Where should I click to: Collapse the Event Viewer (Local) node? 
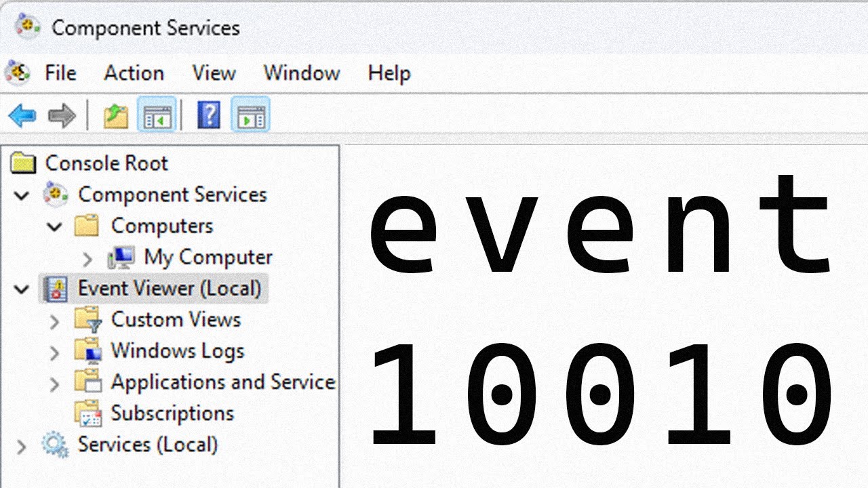coord(22,289)
